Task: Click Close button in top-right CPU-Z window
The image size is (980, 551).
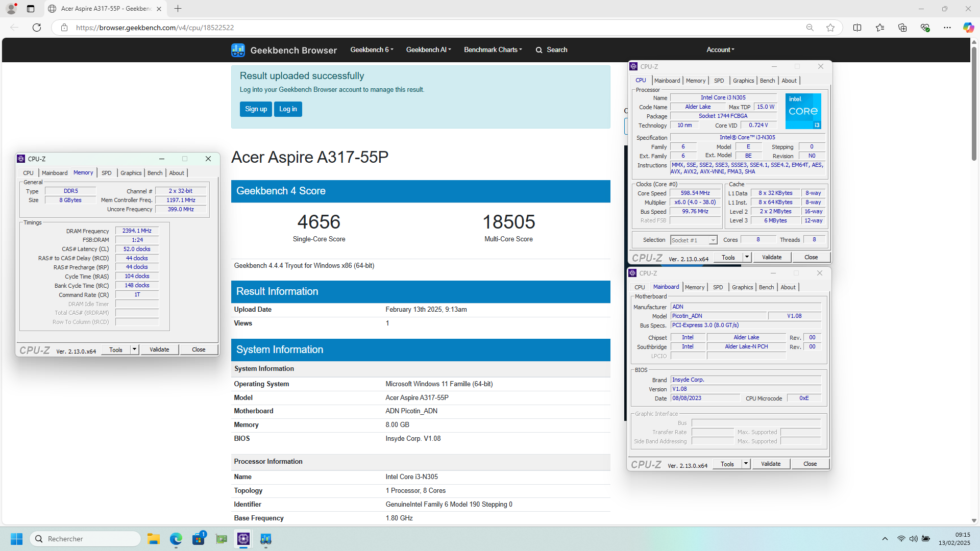Action: pos(811,257)
